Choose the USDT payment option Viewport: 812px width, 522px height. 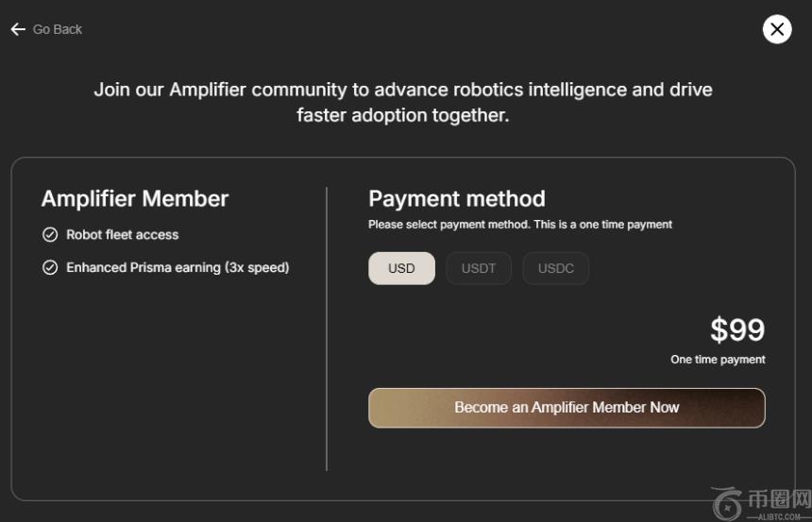pos(479,268)
